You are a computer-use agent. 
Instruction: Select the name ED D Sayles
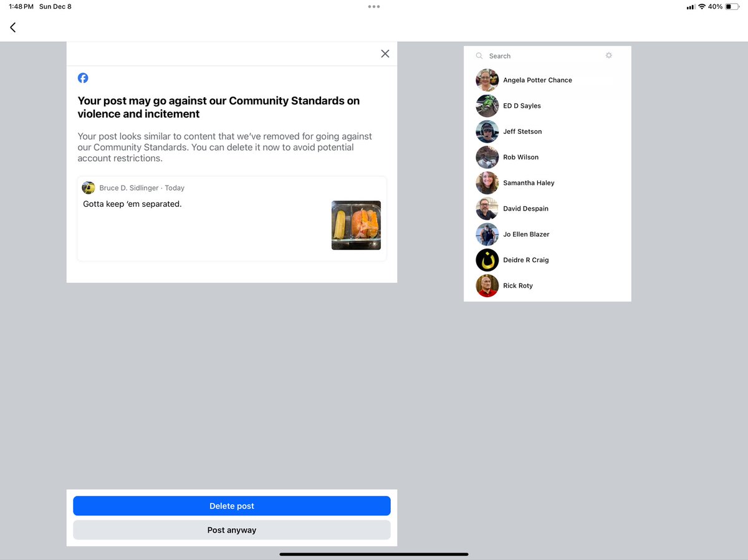[522, 106]
